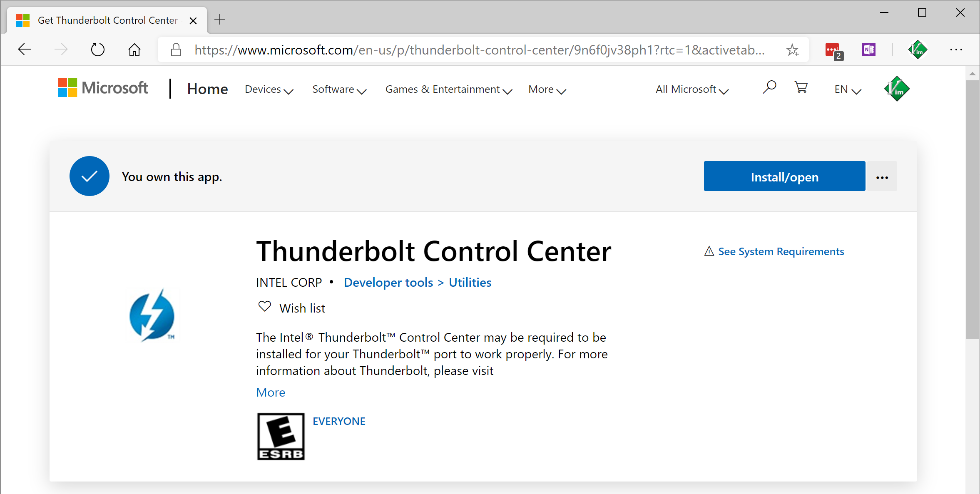Open the More options menu via ellipsis button
Viewport: 980px width, 494px height.
882,176
